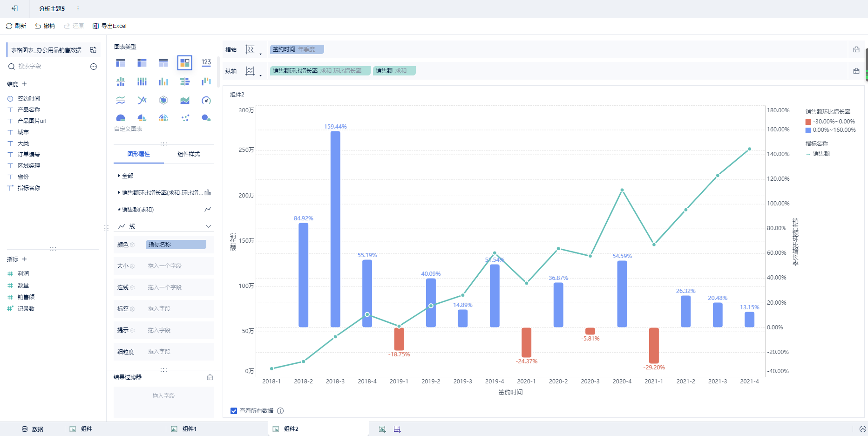The width and height of the screenshot is (868, 436).
Task: Select the scatter plot chart type
Action: pyautogui.click(x=185, y=118)
